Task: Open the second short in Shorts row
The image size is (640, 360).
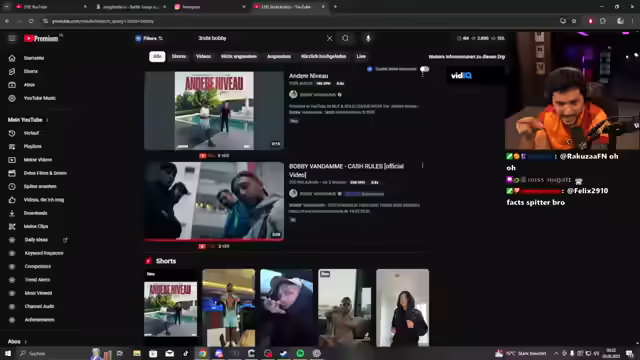Action: pos(229,308)
